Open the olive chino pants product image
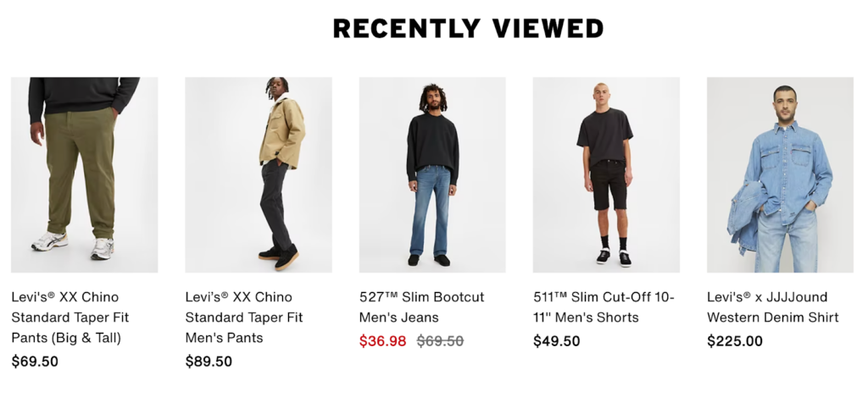 click(x=84, y=174)
